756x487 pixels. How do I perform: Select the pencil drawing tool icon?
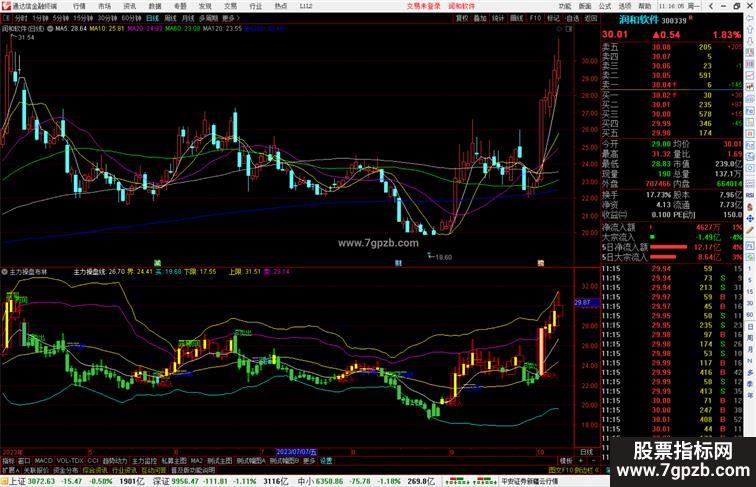tap(750, 230)
